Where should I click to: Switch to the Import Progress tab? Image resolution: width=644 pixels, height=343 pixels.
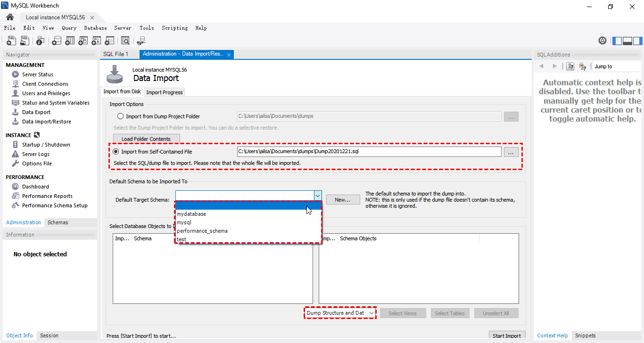coord(164,92)
